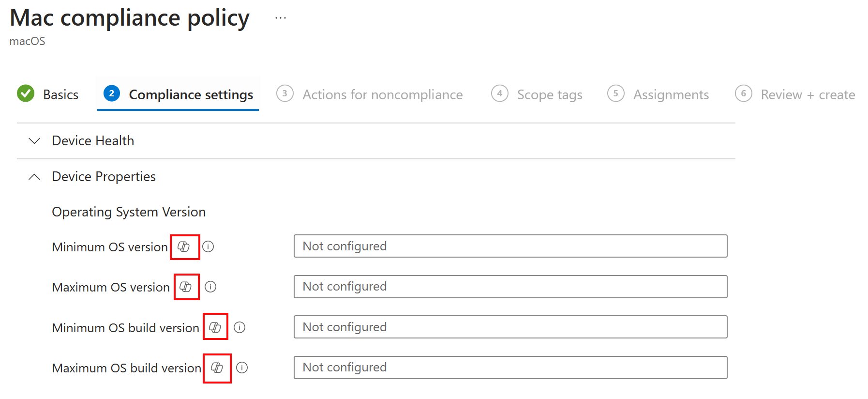
Task: Click Copilot icon next to Maximum OS version
Action: click(186, 287)
